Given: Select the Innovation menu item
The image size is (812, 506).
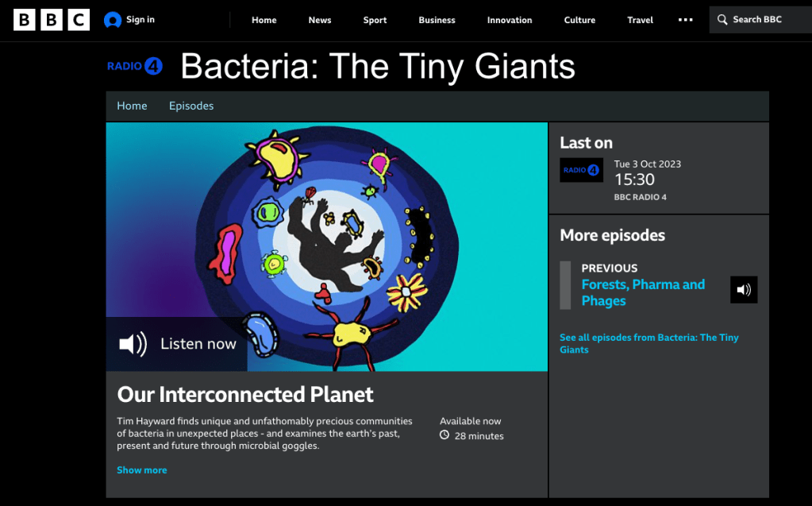Looking at the screenshot, I should pos(510,20).
